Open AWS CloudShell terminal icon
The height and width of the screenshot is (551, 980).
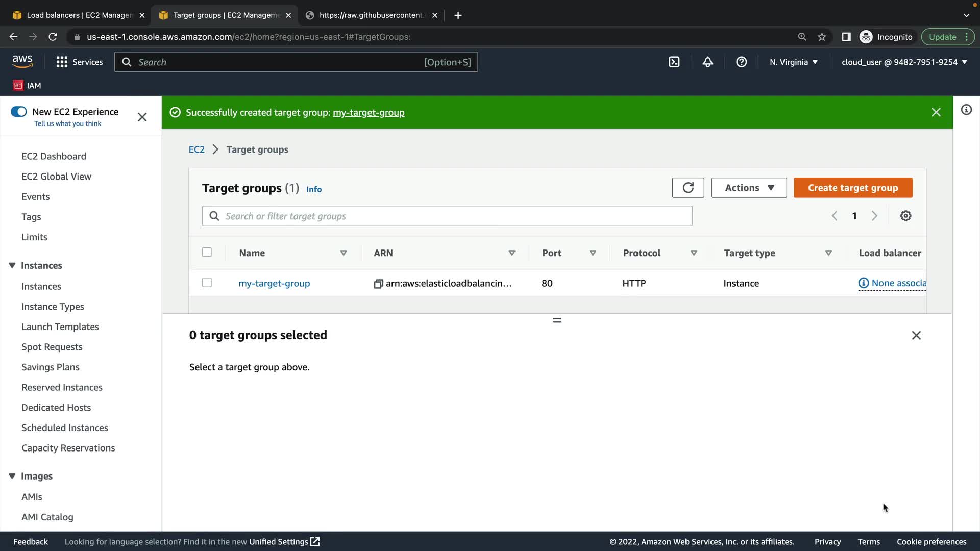(x=674, y=62)
